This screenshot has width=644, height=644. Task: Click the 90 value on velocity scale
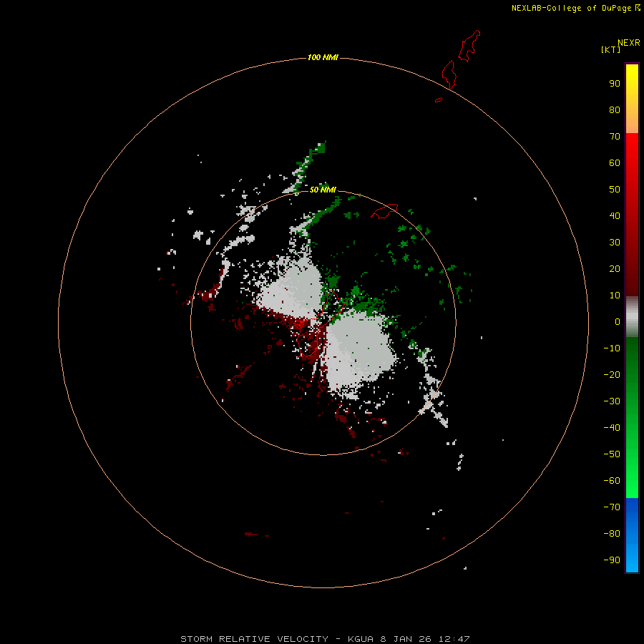pos(615,84)
